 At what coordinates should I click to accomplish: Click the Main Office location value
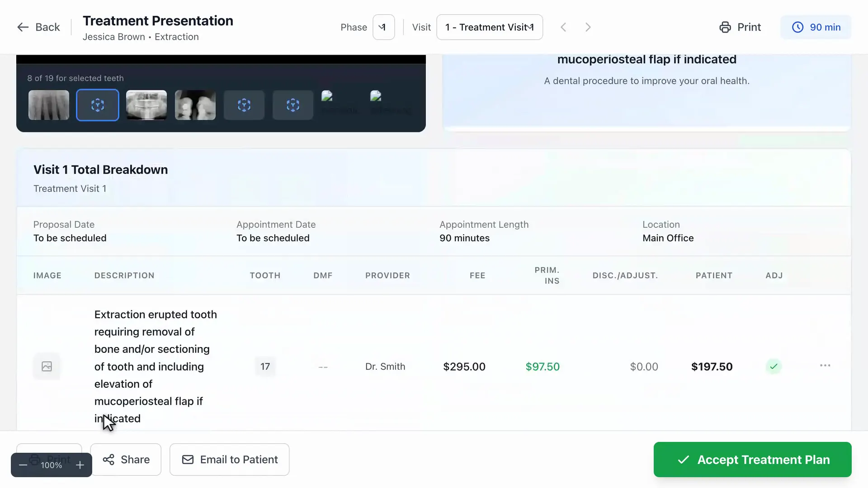point(668,238)
